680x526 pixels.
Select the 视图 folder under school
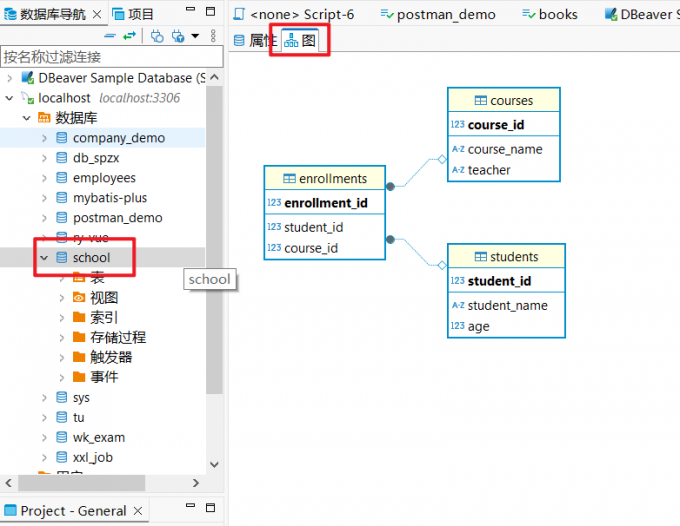(104, 297)
